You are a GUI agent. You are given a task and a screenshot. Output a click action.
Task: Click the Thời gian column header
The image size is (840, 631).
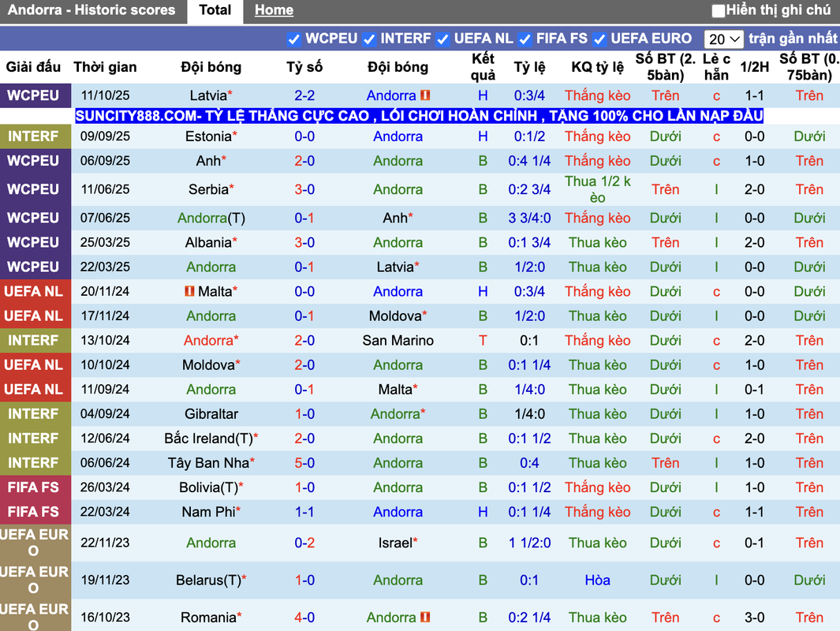click(x=105, y=67)
